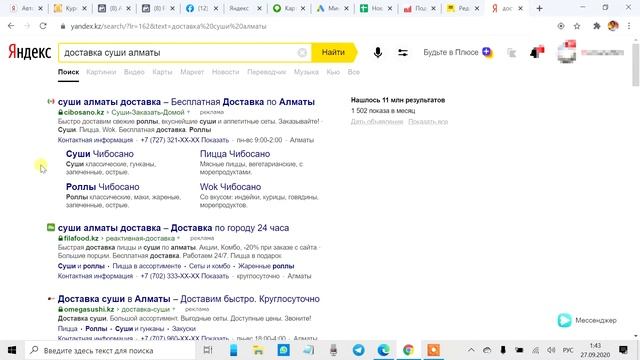Open Жареные роллы link

click(x=266, y=266)
